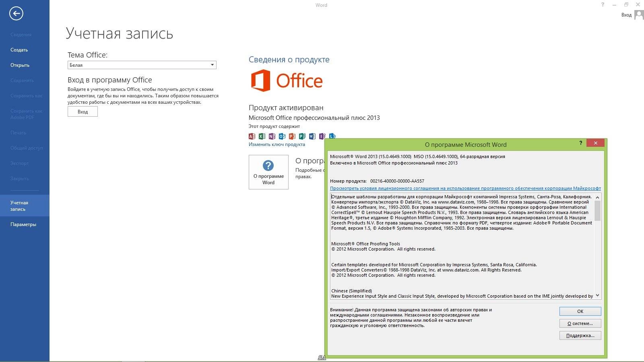Click the Lync icon in the product list

tap(332, 136)
